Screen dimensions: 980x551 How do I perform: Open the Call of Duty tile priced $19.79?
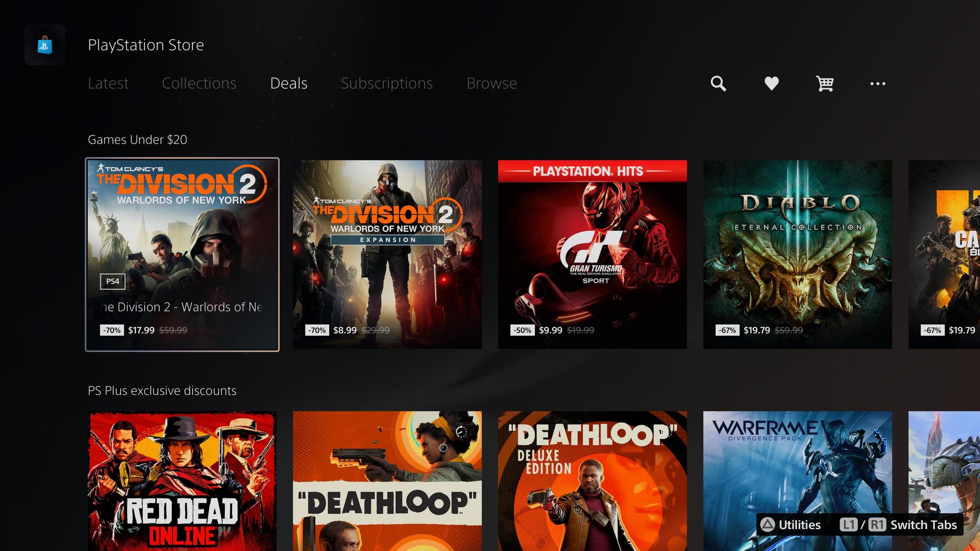tap(944, 254)
